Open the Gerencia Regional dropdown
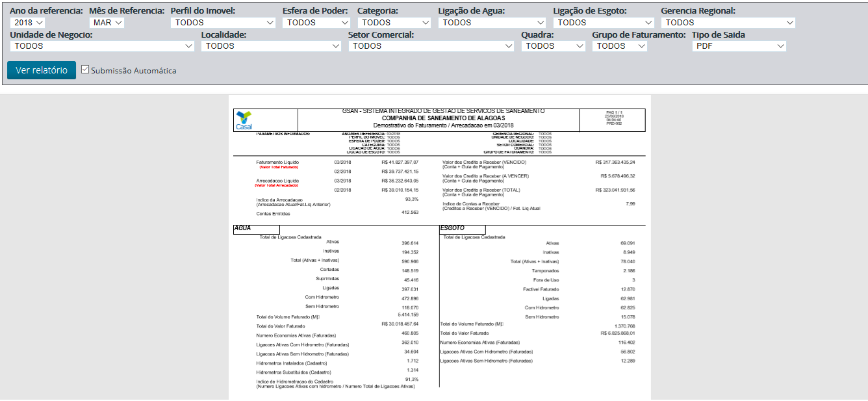Screen dimensions: 868x401 click(x=728, y=21)
